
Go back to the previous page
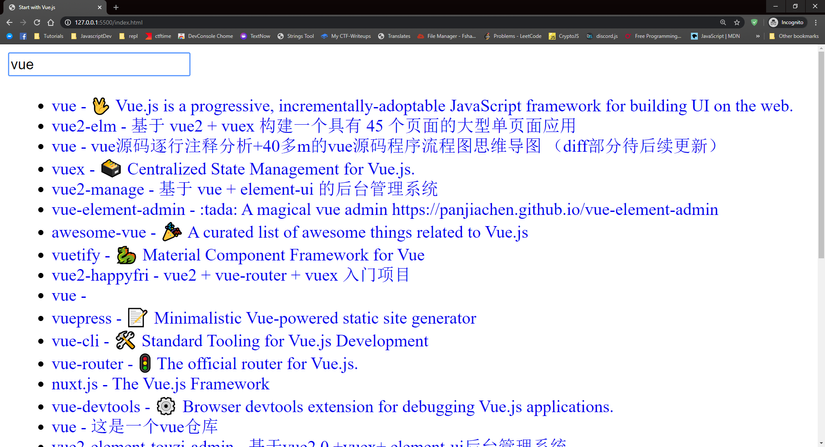coord(9,23)
